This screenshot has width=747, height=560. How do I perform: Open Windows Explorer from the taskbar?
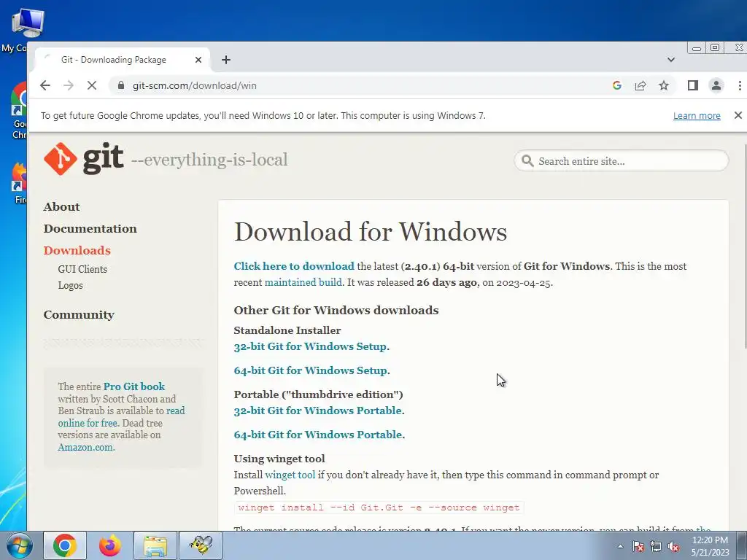click(155, 545)
